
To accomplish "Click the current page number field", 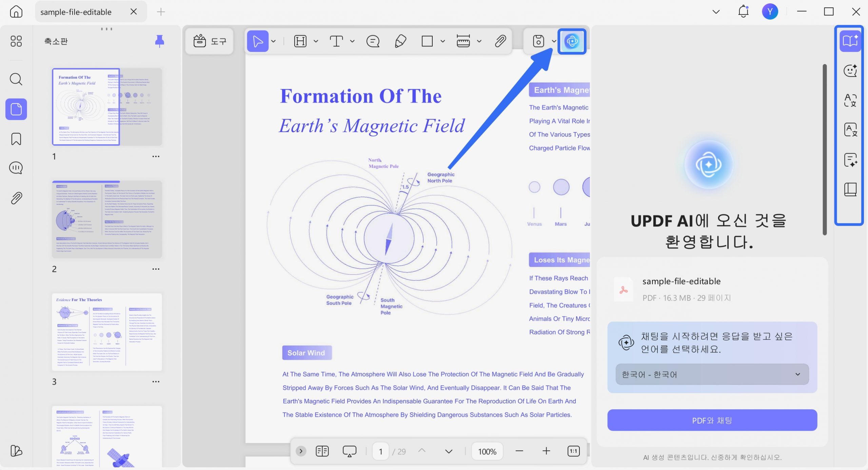I will pyautogui.click(x=380, y=451).
